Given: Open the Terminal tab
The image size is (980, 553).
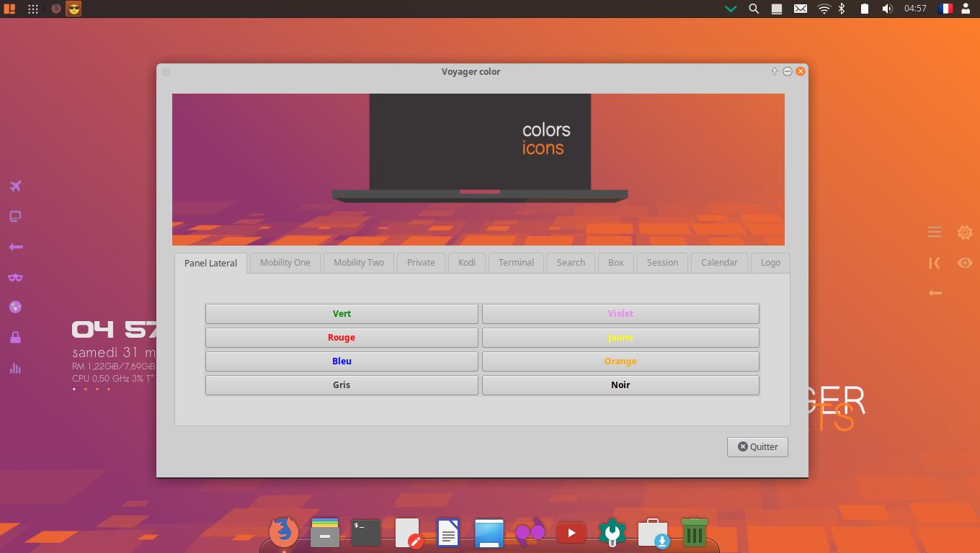Looking at the screenshot, I should 516,262.
